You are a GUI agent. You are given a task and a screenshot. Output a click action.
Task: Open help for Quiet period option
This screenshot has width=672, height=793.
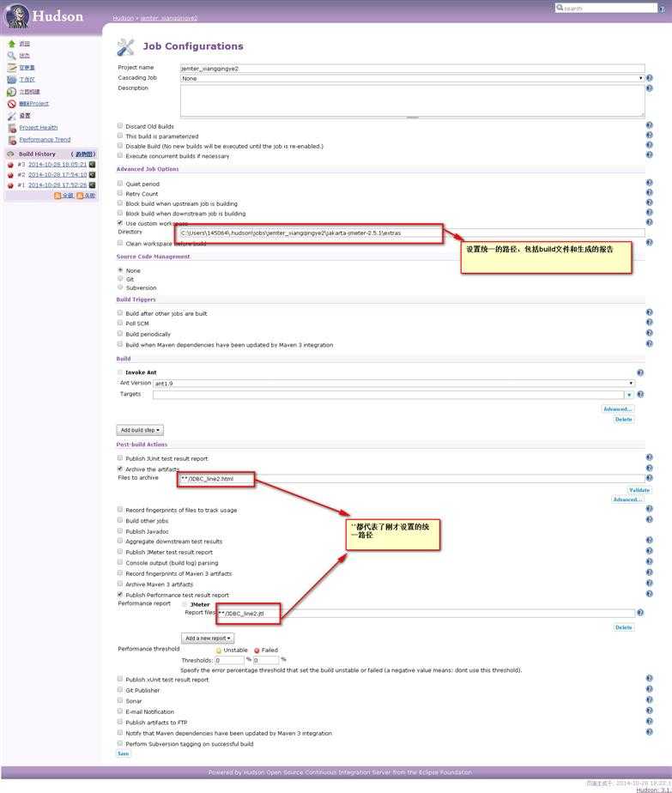point(650,183)
